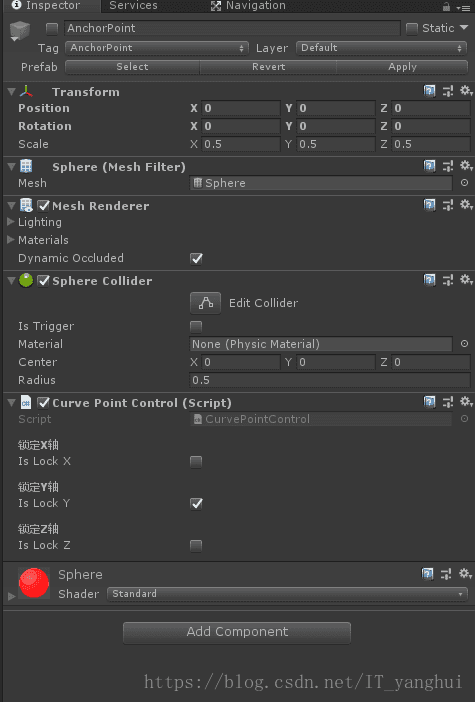475x702 pixels.
Task: Expand the Lighting foldout
Action: [11, 222]
